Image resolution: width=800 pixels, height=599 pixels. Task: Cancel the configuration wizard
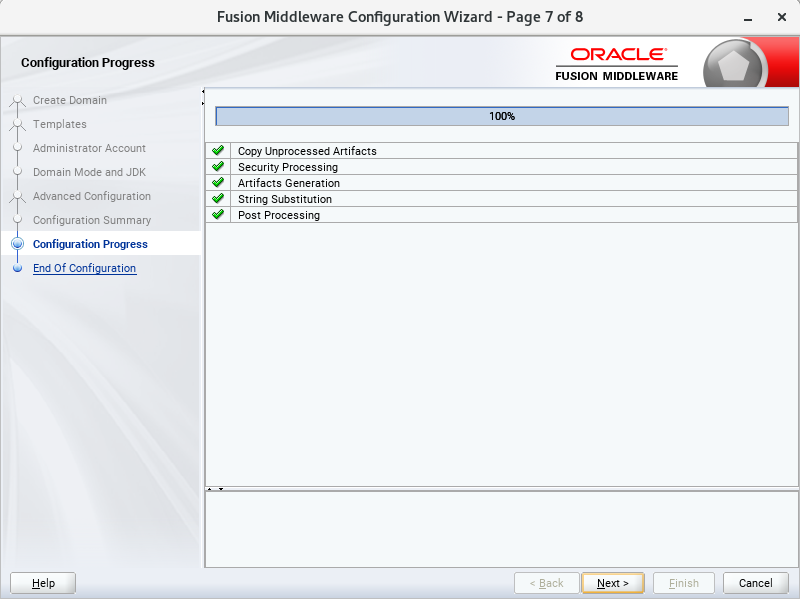point(755,583)
